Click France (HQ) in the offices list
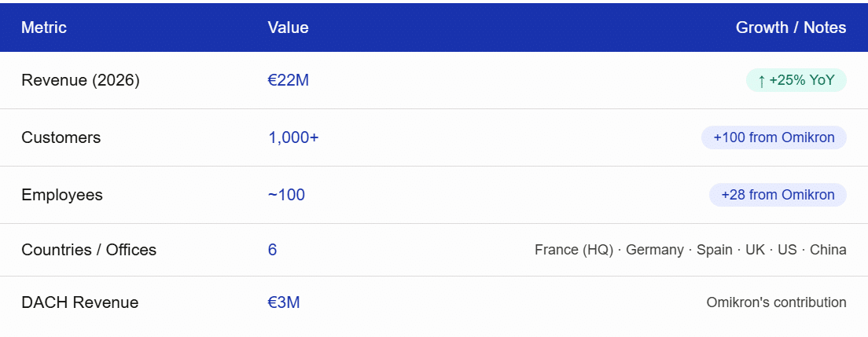The width and height of the screenshot is (868, 337). [x=573, y=250]
